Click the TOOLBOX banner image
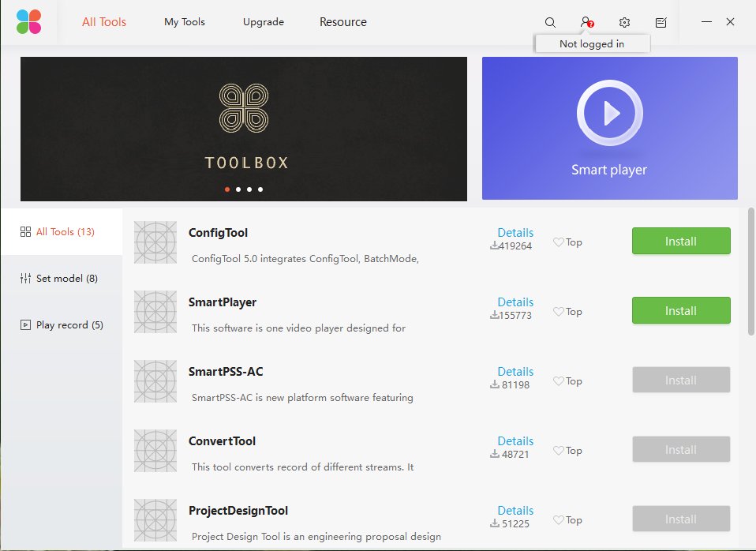This screenshot has height=551, width=756. [244, 129]
